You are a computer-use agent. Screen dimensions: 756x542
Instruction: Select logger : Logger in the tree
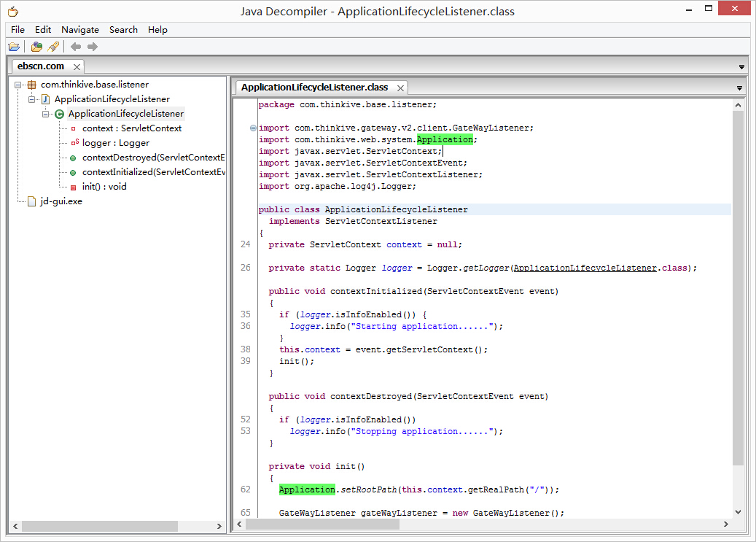click(x=116, y=143)
